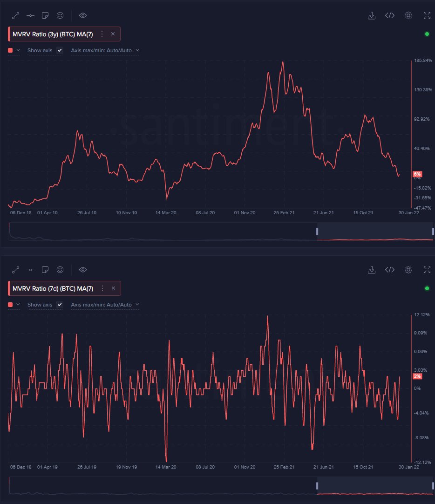Click MVRV Ratio (7d) (BTC) MA(7) label
Viewport: 435px width, 504px height.
[53, 288]
